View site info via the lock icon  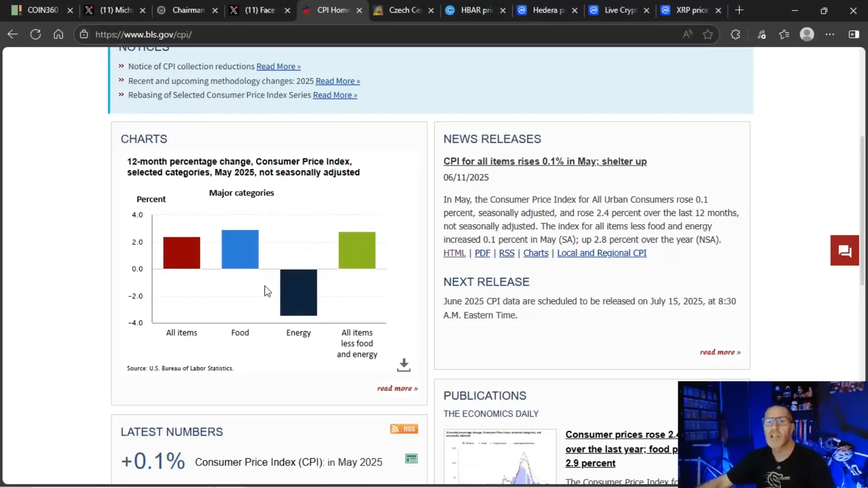84,34
